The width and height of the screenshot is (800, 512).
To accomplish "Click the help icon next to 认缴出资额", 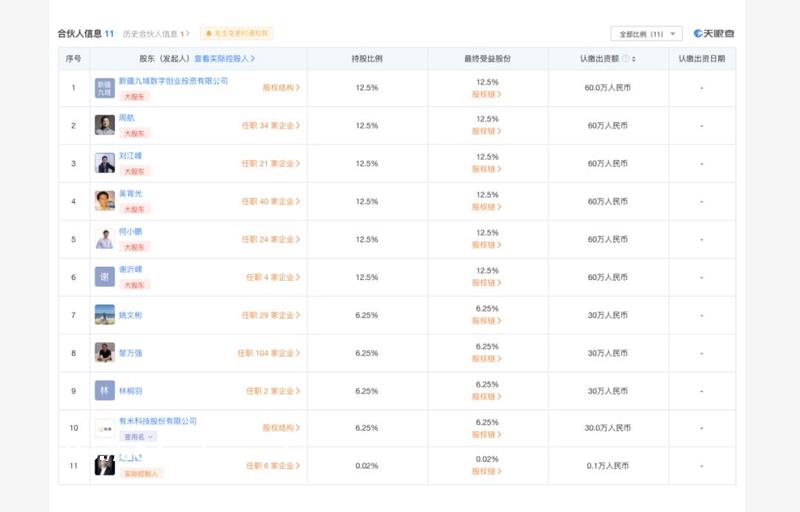I will [x=625, y=59].
